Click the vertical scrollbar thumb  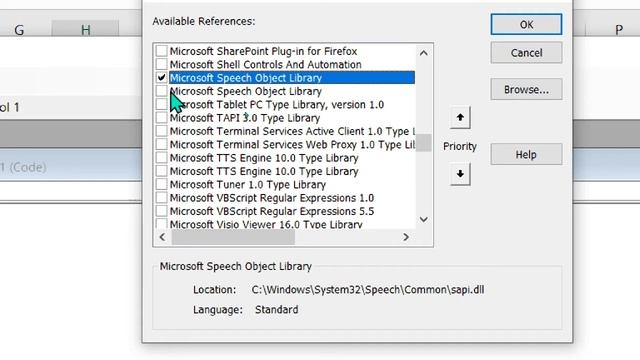(424, 143)
